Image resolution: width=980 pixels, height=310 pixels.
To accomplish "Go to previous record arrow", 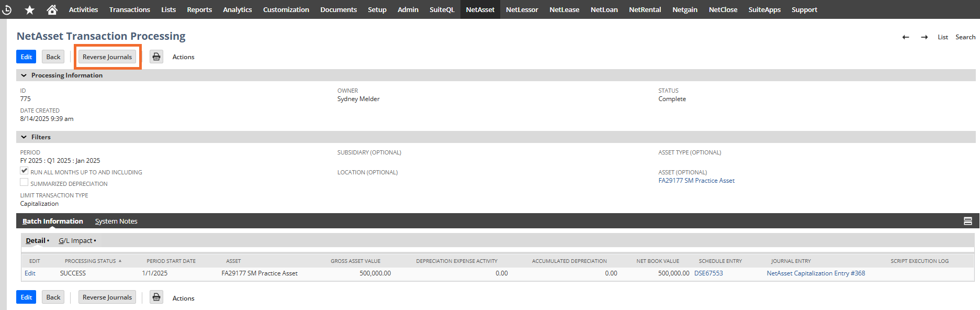I will coord(906,37).
